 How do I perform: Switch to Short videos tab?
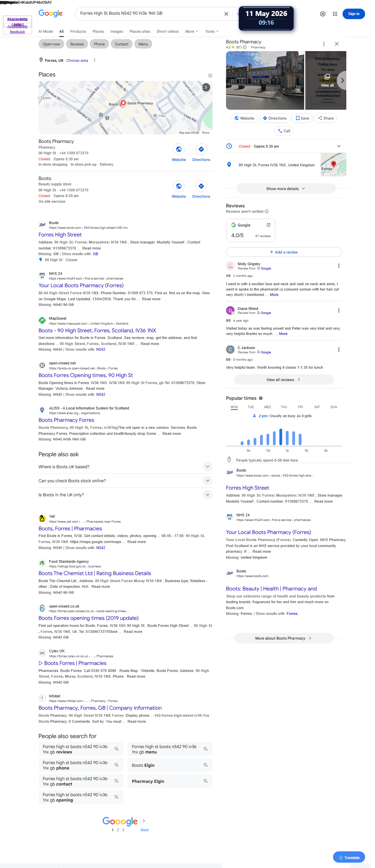[169, 32]
